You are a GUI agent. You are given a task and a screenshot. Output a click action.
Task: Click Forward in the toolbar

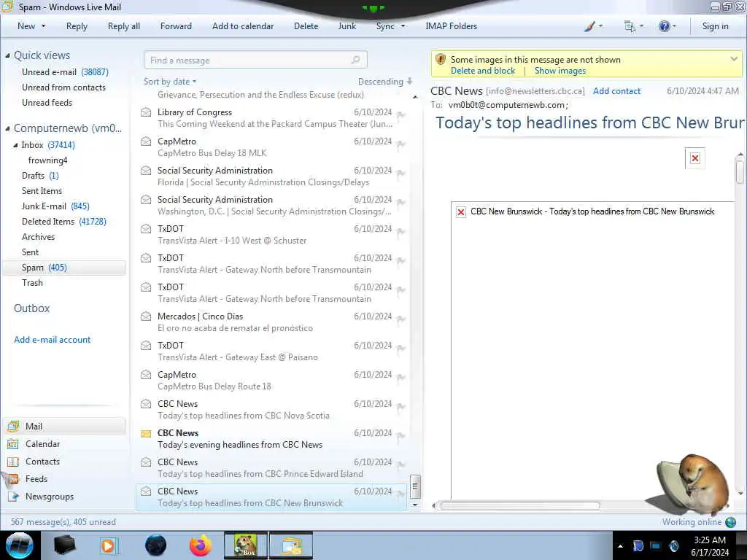(x=176, y=26)
